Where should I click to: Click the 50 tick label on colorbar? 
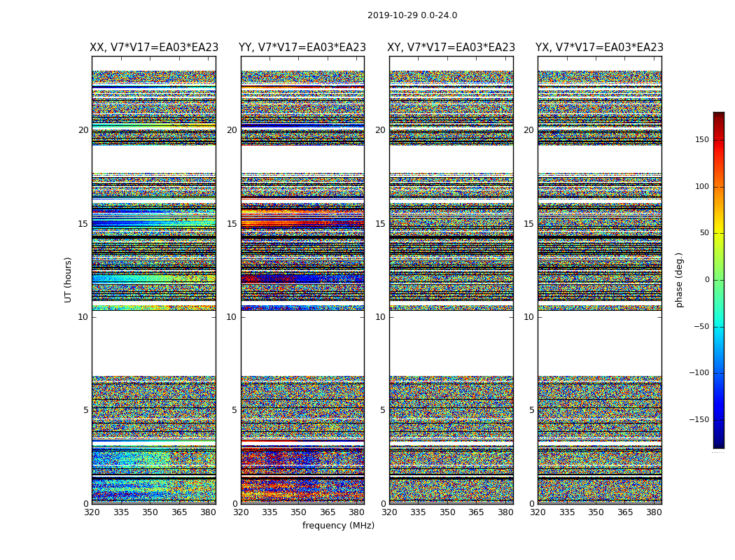704,233
